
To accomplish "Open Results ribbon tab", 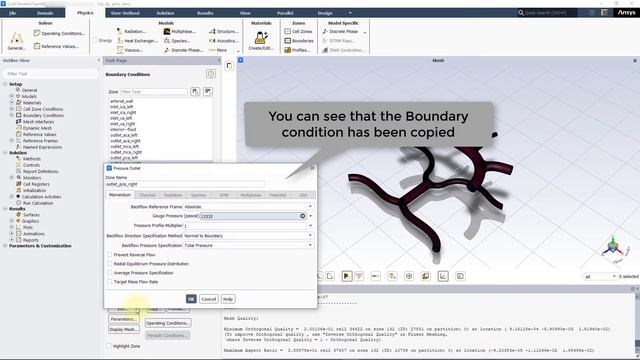I will (x=205, y=13).
